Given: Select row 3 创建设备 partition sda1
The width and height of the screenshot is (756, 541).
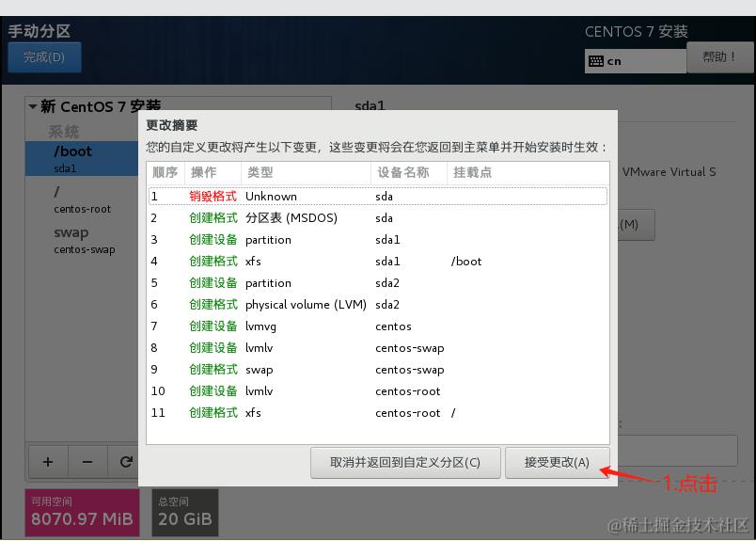Looking at the screenshot, I should coord(378,240).
